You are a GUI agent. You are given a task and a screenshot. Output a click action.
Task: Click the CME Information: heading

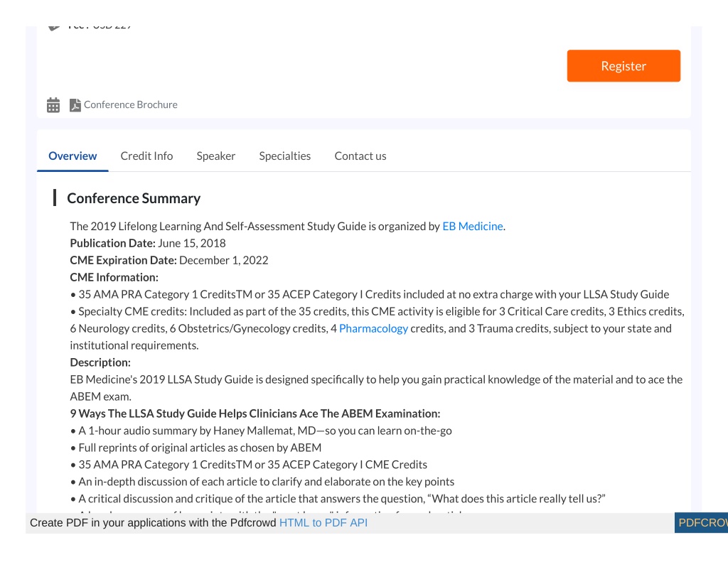(114, 278)
